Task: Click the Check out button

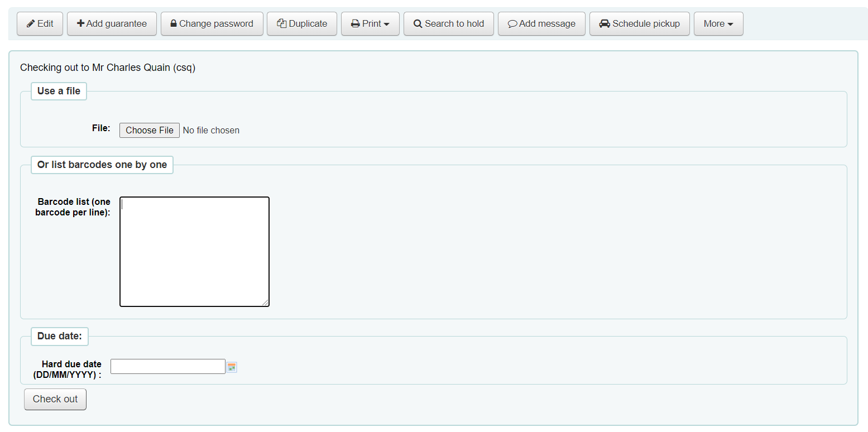Action: click(x=55, y=399)
